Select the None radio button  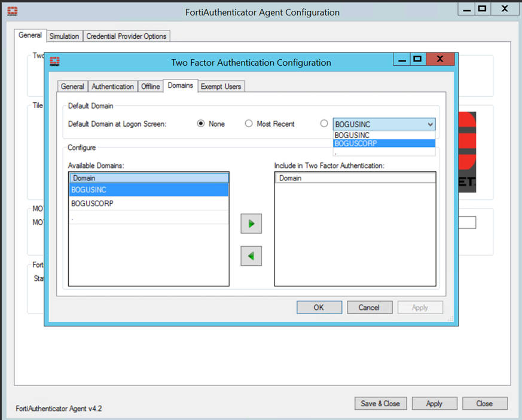tap(201, 124)
